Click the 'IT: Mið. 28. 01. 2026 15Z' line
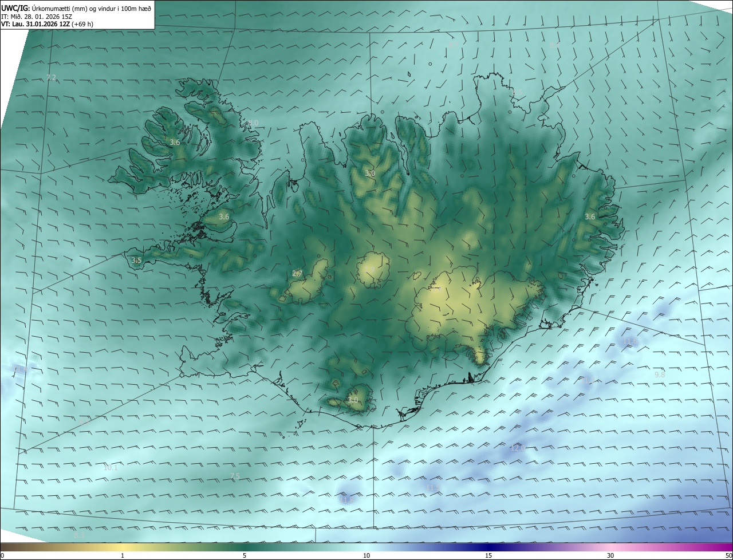Screen dimensions: 733x560 point(36,17)
